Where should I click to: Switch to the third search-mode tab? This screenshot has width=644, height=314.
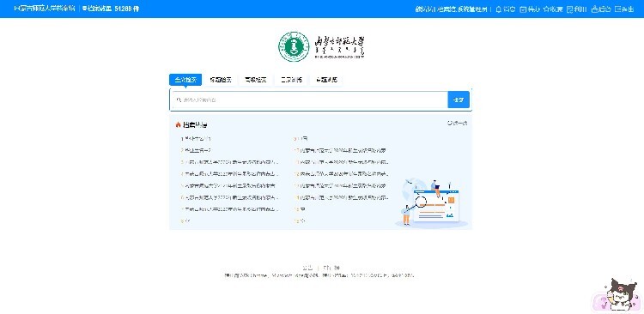point(256,80)
